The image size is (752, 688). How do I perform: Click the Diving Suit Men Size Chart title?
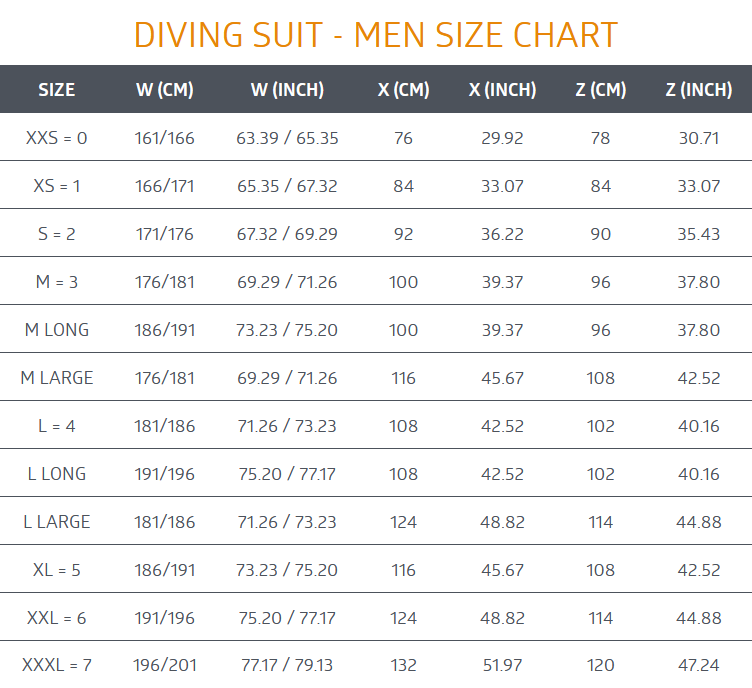[x=376, y=35]
